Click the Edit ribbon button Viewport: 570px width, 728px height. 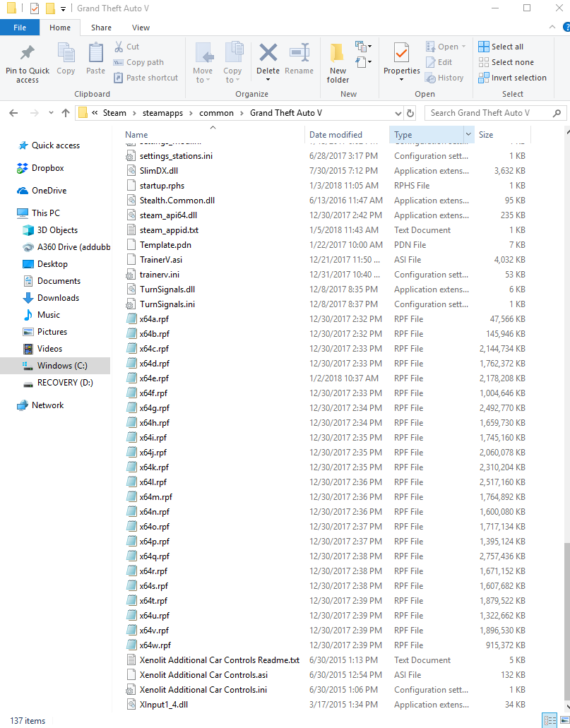pyautogui.click(x=439, y=62)
